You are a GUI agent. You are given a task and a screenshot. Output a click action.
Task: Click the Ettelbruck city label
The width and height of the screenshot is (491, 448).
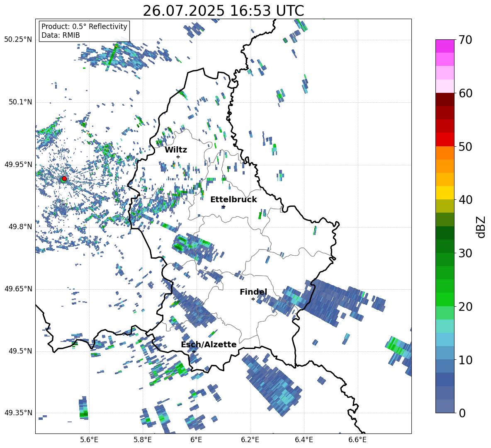(x=233, y=200)
